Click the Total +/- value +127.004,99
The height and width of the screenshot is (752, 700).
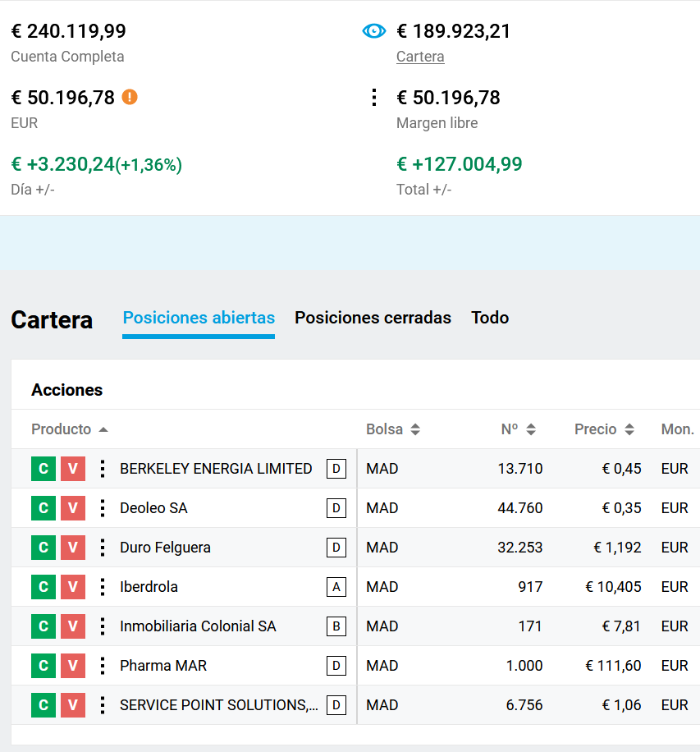pos(460,164)
